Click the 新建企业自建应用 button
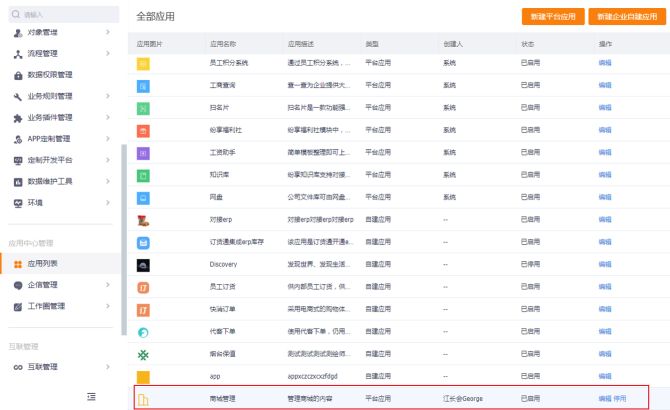The height and width of the screenshot is (410, 670). pyautogui.click(x=626, y=17)
